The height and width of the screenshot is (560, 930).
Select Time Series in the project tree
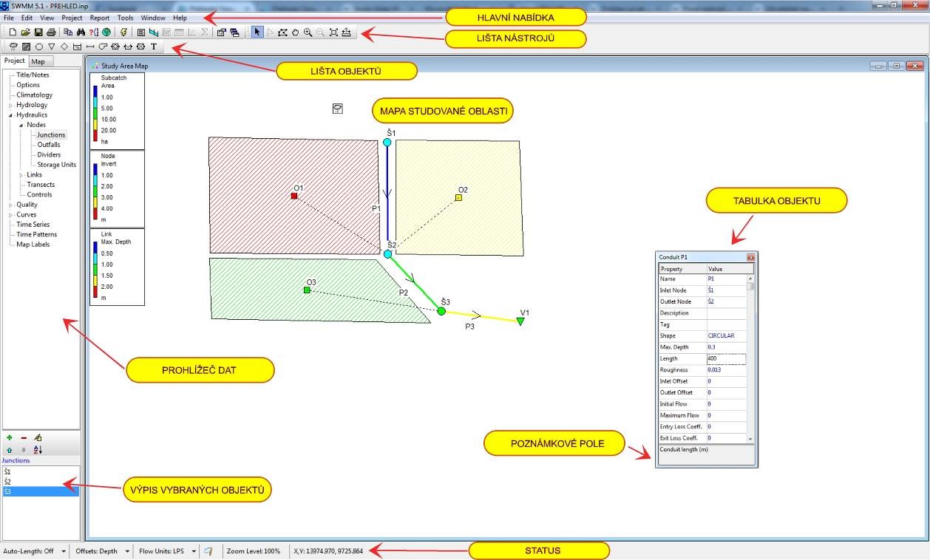click(33, 225)
